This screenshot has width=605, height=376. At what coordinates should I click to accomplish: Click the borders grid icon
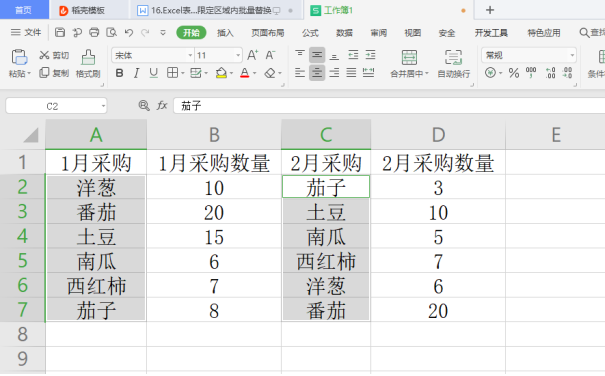point(172,73)
